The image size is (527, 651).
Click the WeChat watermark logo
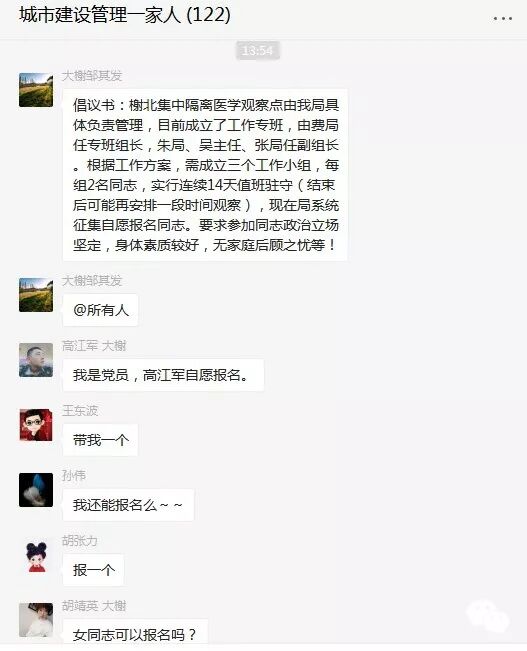[x=488, y=615]
